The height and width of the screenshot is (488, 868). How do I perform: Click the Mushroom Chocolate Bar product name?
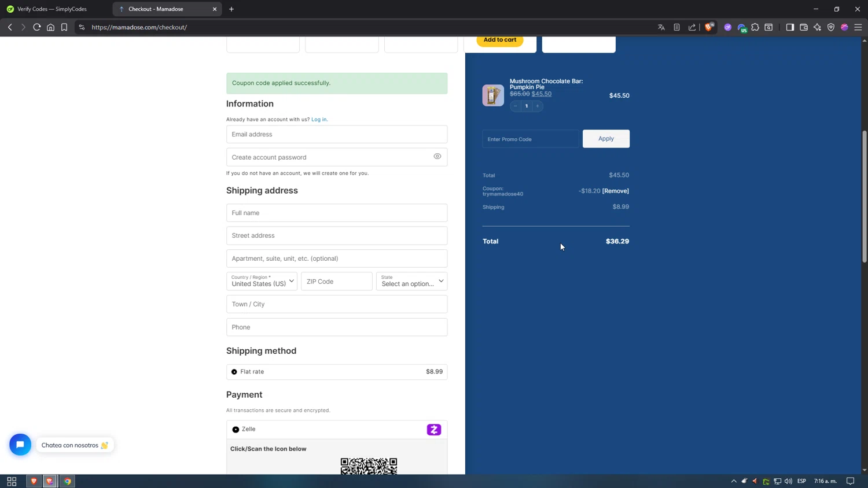pyautogui.click(x=546, y=84)
